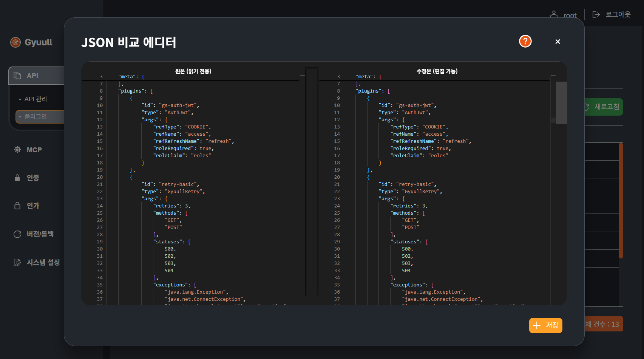Viewport: 644px width, 359px height.
Task: Click the Gyuull logo icon
Action: click(x=15, y=42)
